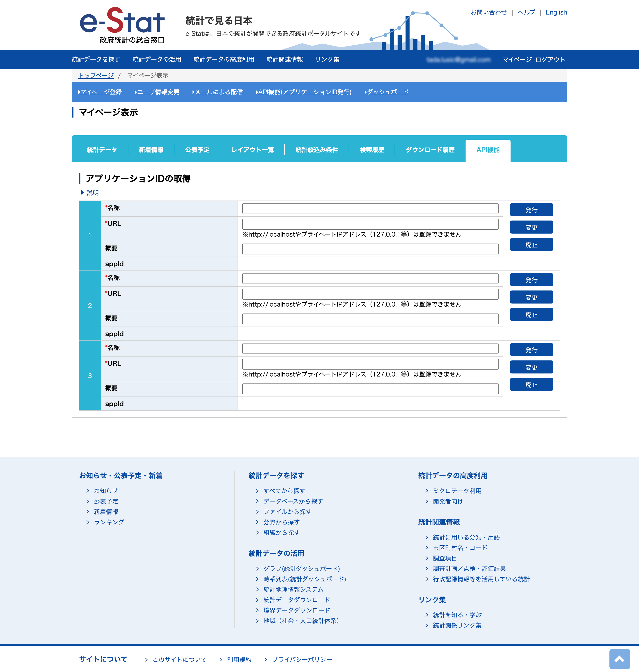Open the 統計データの高度利用 nav menu

223,59
